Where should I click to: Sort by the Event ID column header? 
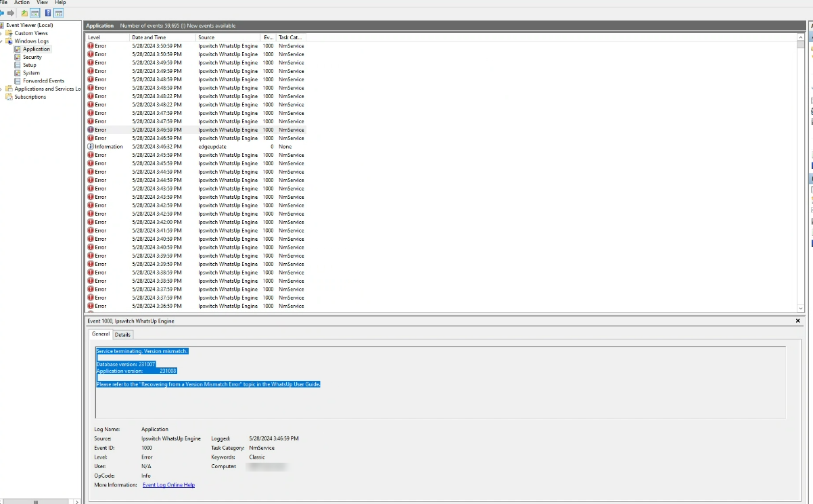pos(268,37)
